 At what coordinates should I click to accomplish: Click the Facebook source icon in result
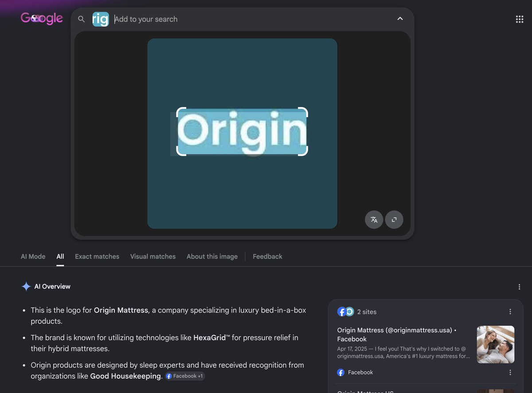pyautogui.click(x=341, y=373)
